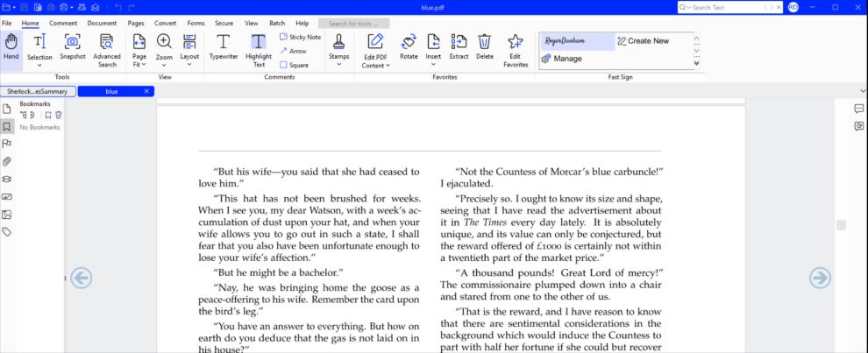Viewport: 868px width, 353px height.
Task: Switch to the Document ribbon tab
Action: pyautogui.click(x=102, y=24)
